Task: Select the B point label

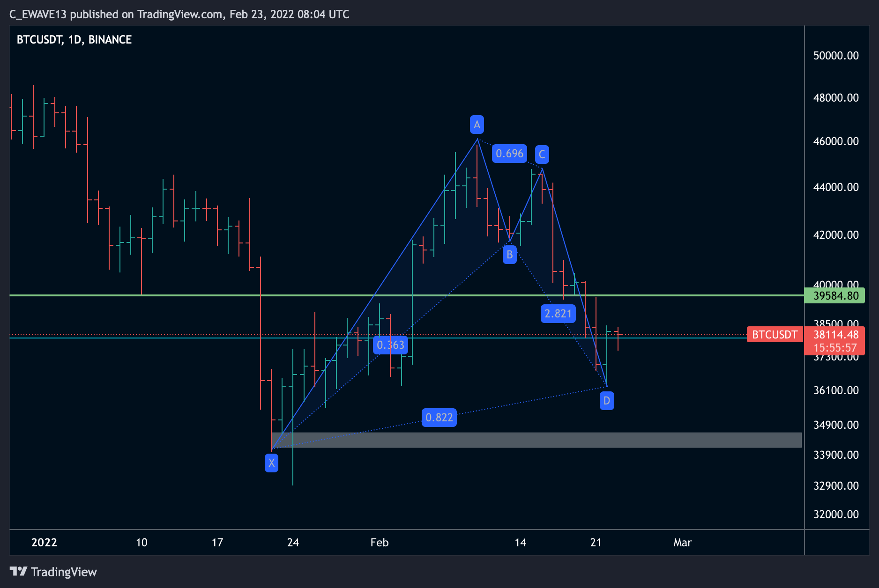Action: point(510,255)
